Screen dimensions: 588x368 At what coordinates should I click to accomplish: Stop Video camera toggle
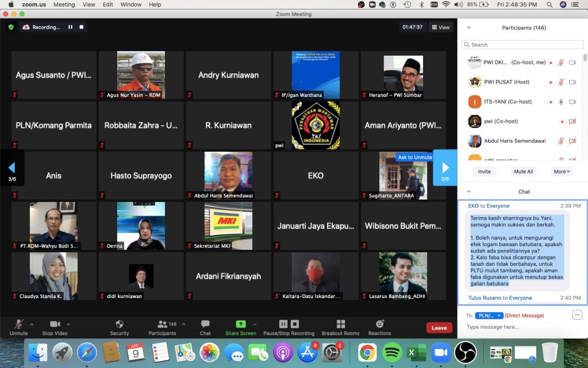55,324
